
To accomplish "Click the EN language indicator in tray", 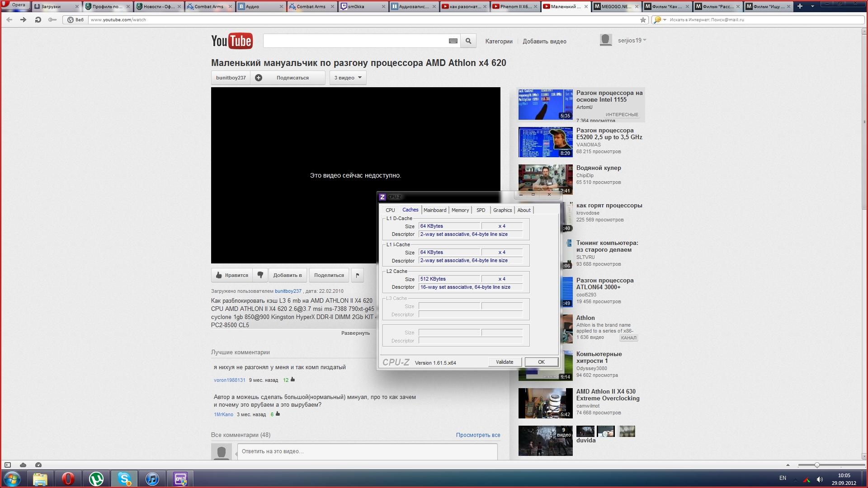I will pos(783,478).
